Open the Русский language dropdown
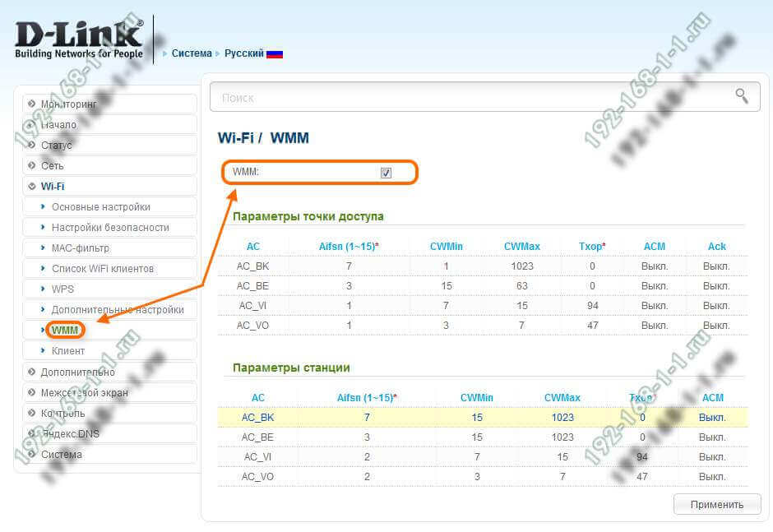The width and height of the screenshot is (773, 532). pyautogui.click(x=243, y=53)
